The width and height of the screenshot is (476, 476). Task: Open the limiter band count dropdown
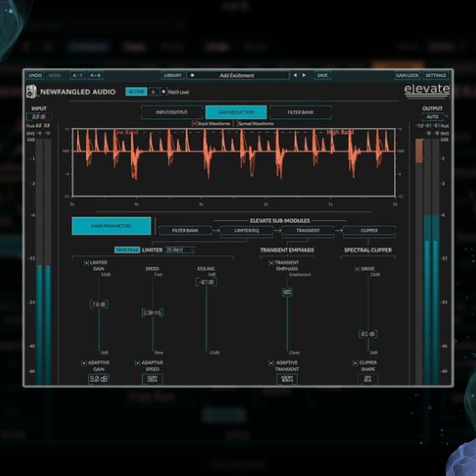(179, 250)
